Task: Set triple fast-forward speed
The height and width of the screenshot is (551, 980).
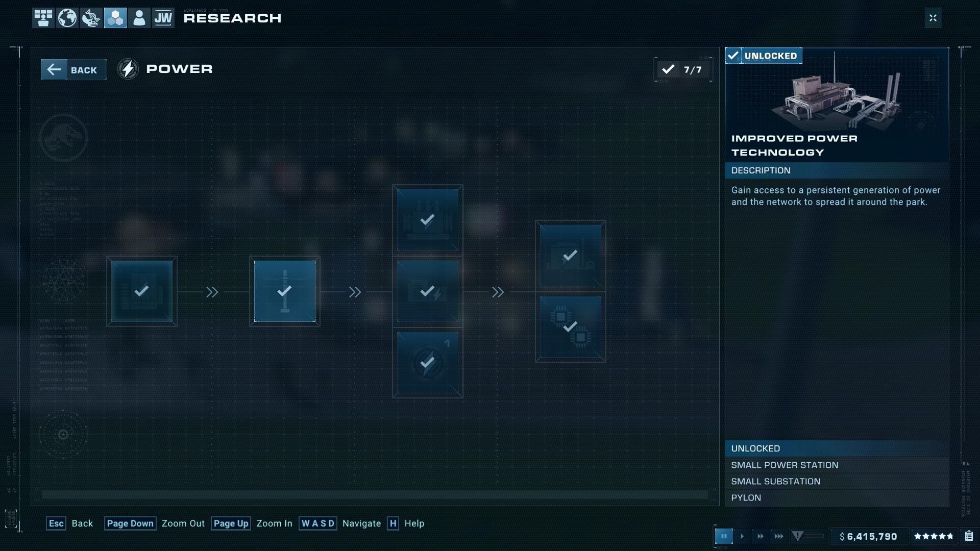Action: [779, 536]
